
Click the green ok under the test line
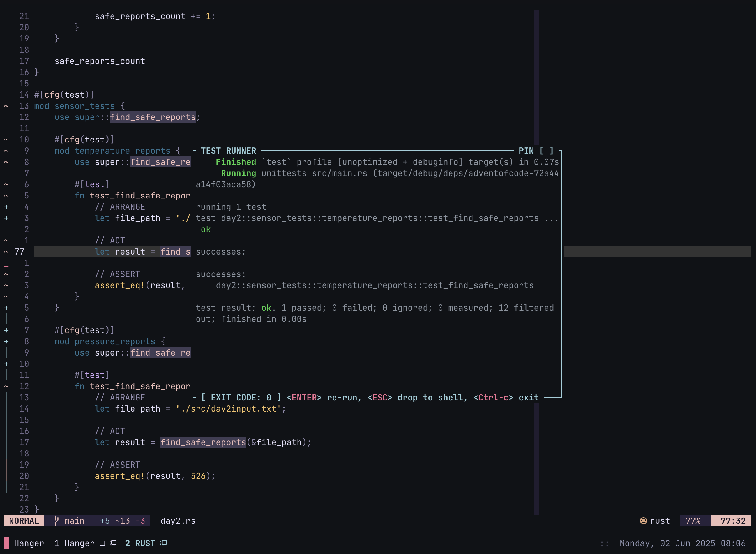coord(206,229)
